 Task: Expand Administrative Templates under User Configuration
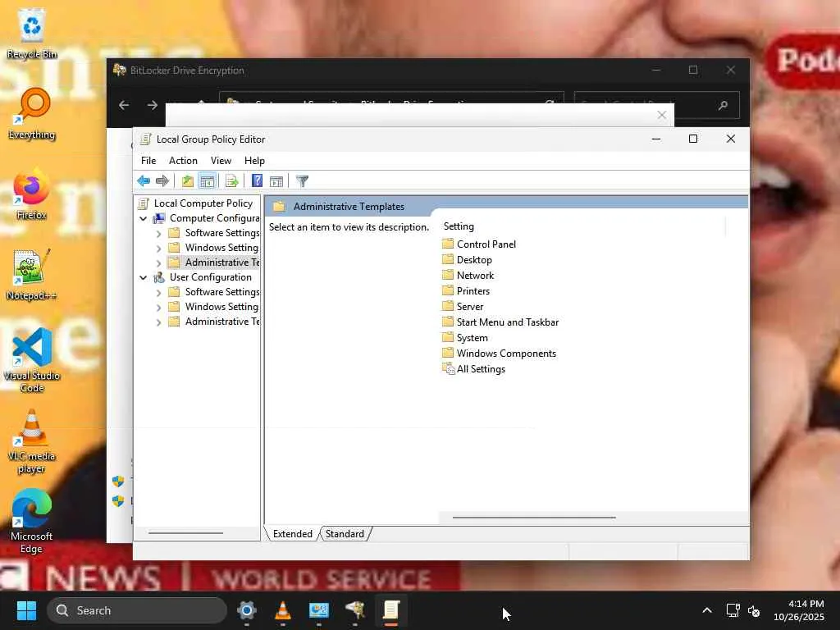[158, 322]
